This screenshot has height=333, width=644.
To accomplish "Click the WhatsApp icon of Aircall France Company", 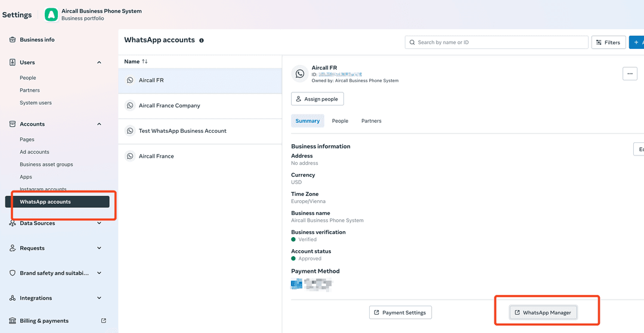I will point(130,105).
